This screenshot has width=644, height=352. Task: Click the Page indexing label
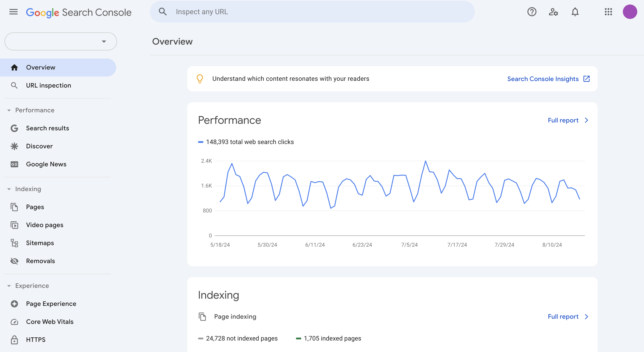pos(235,316)
